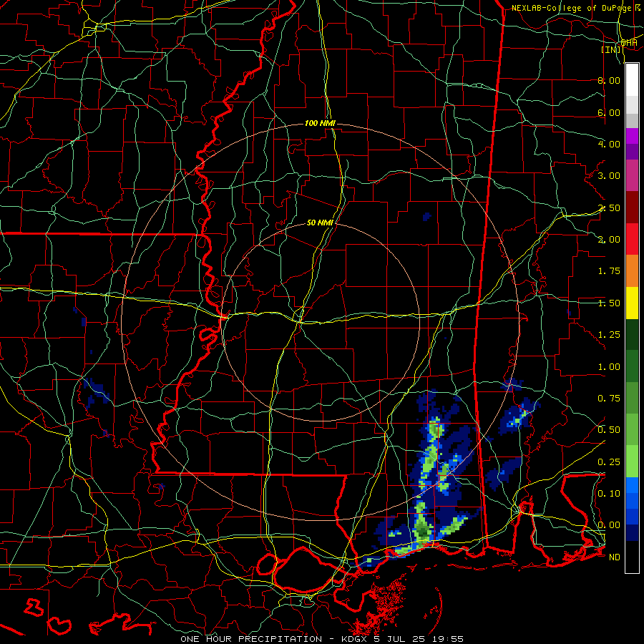Pick the light blue swatch above 0.10
The width and height of the screenshot is (644, 644).
[x=632, y=485]
